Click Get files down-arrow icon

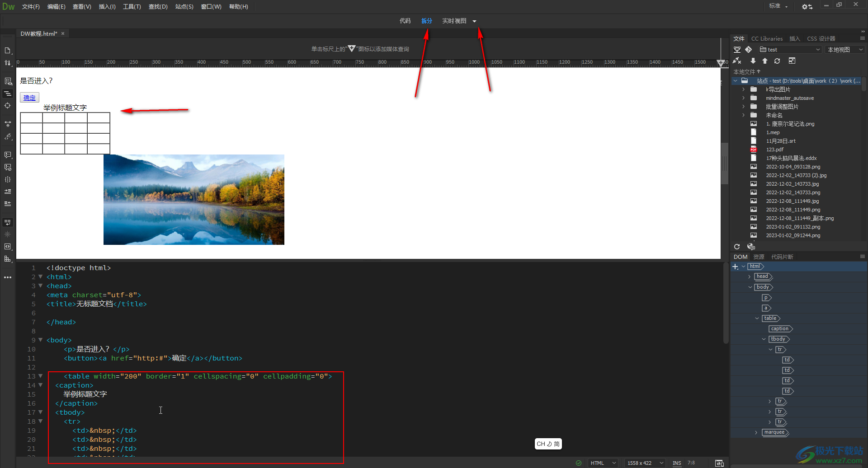point(753,61)
